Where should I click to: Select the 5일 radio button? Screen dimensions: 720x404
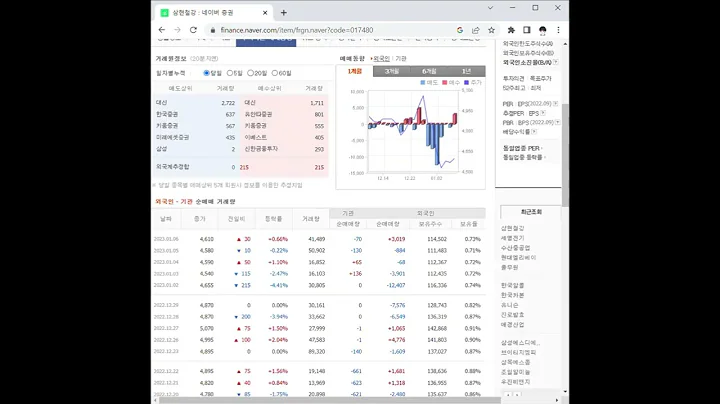(230, 73)
